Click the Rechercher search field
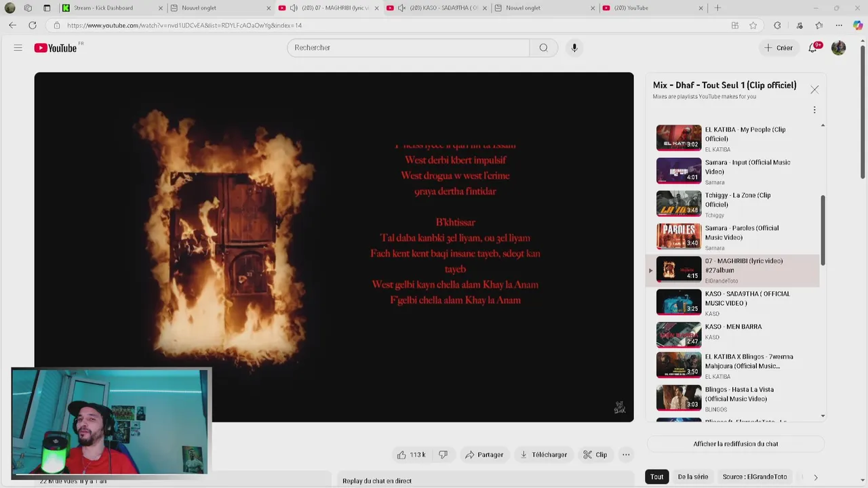 pos(408,47)
